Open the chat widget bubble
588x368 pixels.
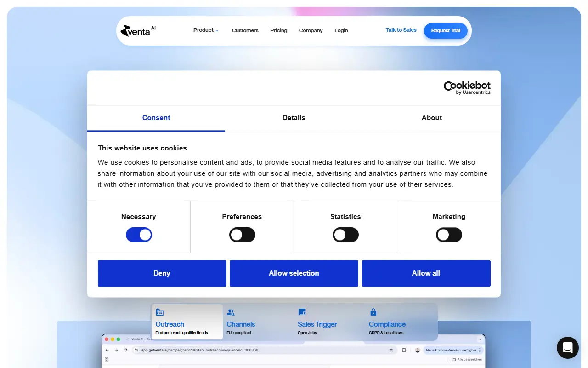(x=568, y=348)
